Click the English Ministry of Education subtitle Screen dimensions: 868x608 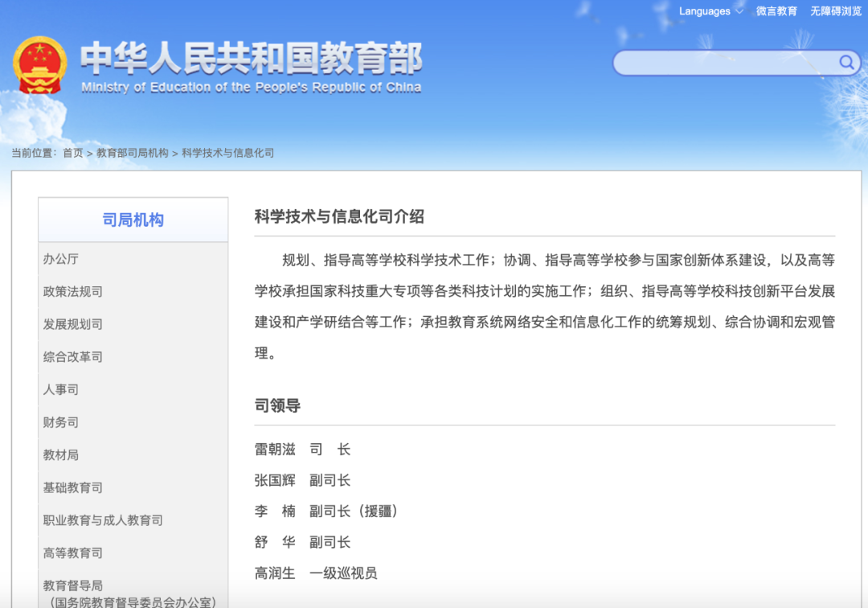[x=252, y=87]
